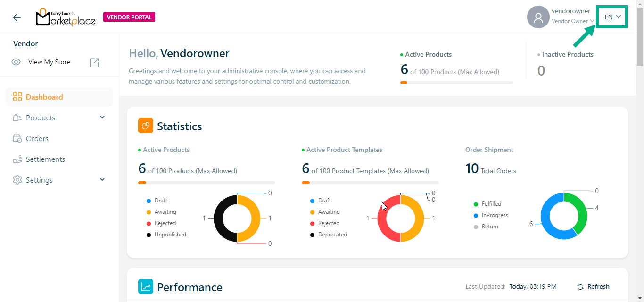Screen dimensions: 644x302
Task: Open store via external link icon
Action: [x=94, y=62]
